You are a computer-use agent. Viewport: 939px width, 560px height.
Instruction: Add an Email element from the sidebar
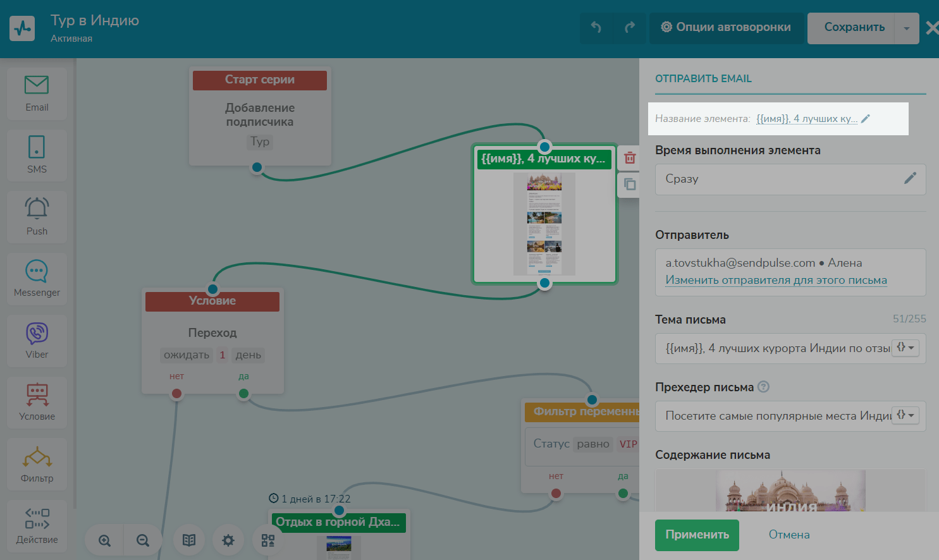[x=37, y=94]
